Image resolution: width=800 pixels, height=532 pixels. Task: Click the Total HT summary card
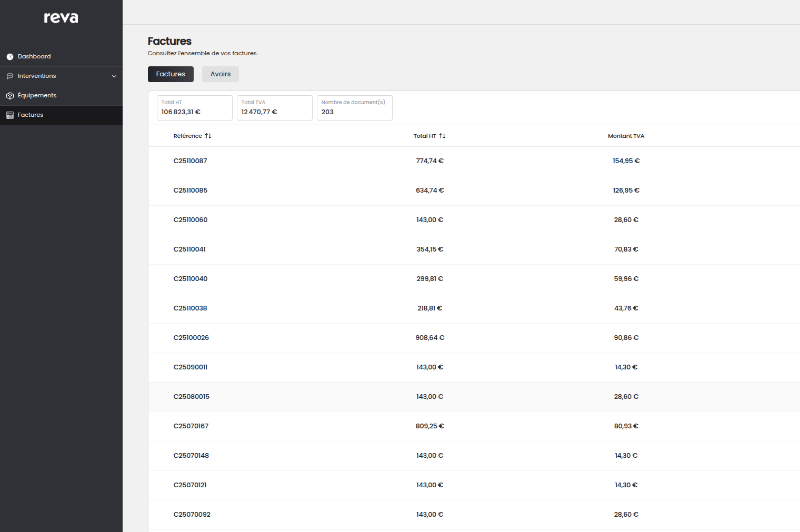[194, 108]
